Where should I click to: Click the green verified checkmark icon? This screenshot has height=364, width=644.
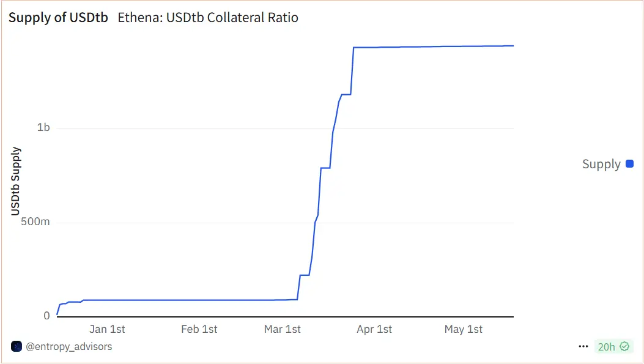[624, 346]
